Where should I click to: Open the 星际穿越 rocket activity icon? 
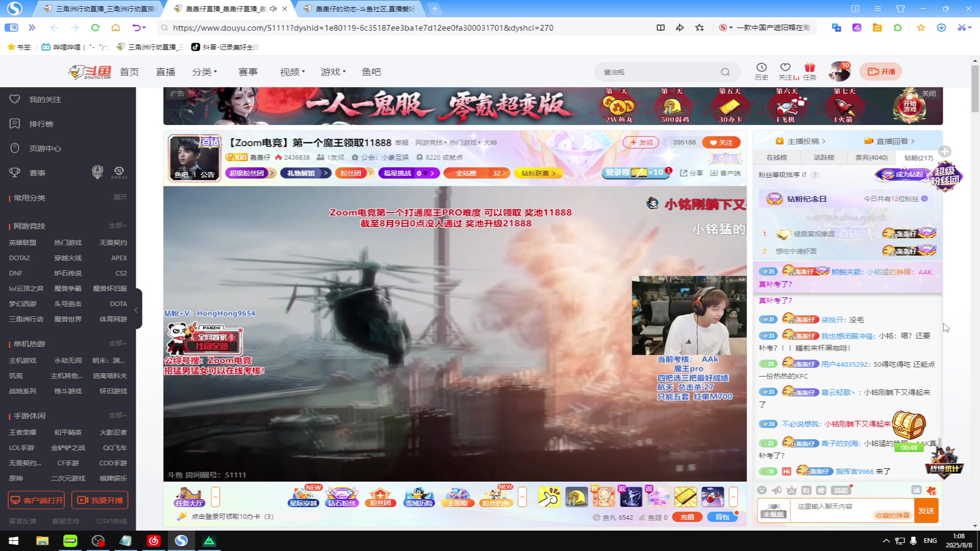pyautogui.click(x=303, y=496)
